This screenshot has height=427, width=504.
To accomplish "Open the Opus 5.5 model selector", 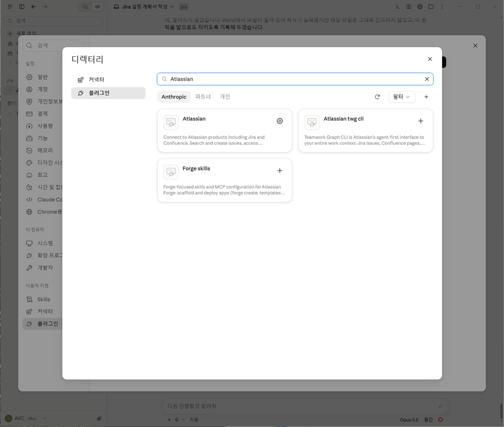I will (409, 420).
